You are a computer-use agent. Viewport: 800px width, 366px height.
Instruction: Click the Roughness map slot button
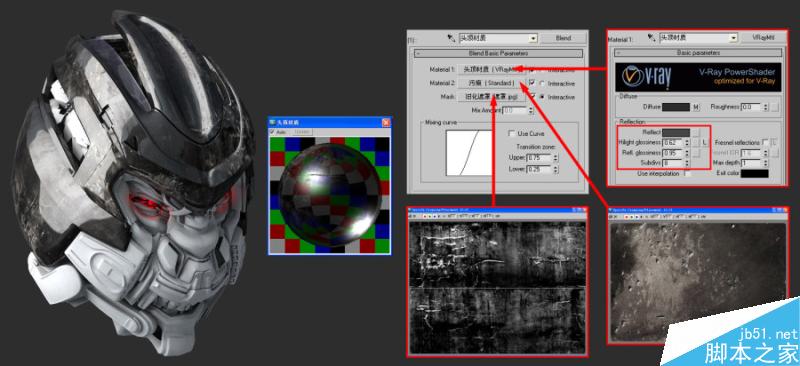pos(774,107)
